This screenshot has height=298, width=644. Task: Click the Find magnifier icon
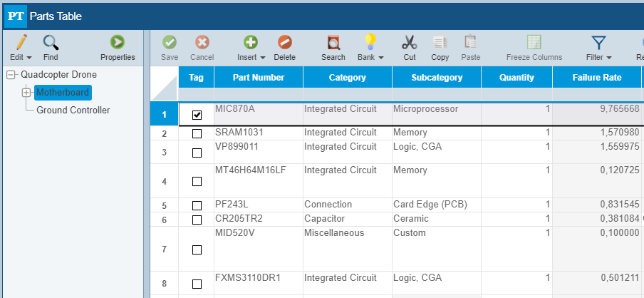[x=51, y=43]
